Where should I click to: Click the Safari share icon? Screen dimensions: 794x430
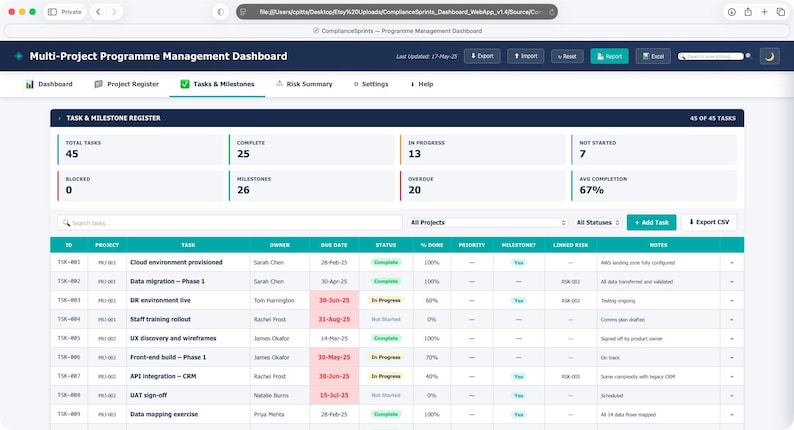pyautogui.click(x=748, y=12)
